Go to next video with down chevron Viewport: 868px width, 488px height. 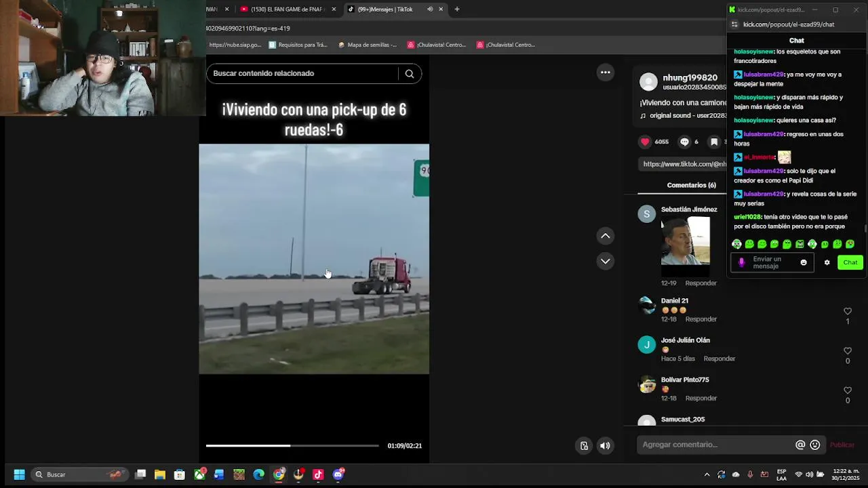point(606,261)
